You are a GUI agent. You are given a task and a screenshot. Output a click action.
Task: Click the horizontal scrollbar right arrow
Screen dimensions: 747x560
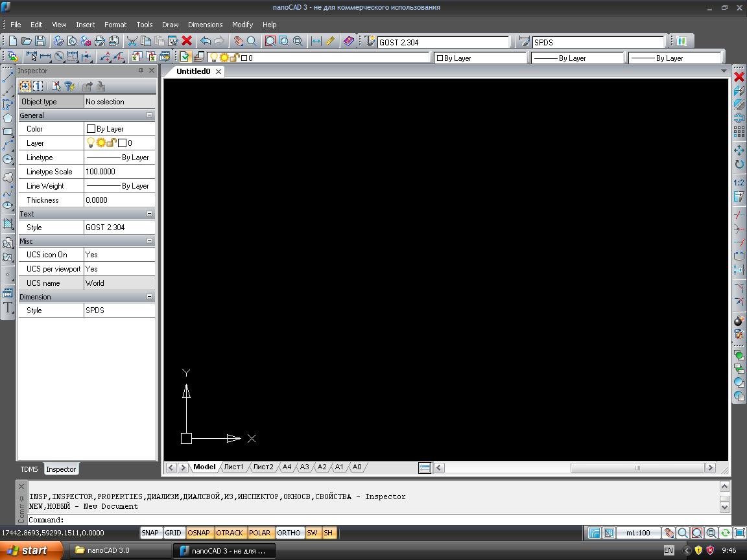[x=710, y=467]
